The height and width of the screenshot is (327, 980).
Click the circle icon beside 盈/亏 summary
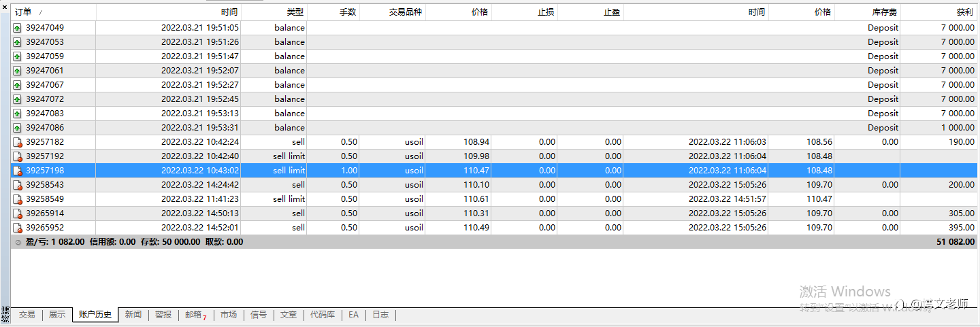pyautogui.click(x=18, y=242)
